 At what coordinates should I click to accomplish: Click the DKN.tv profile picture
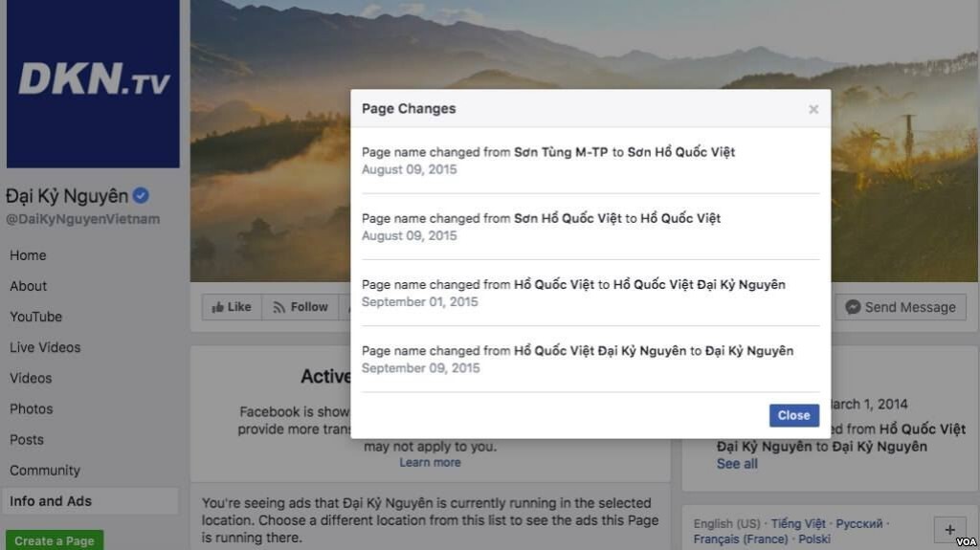(x=93, y=84)
